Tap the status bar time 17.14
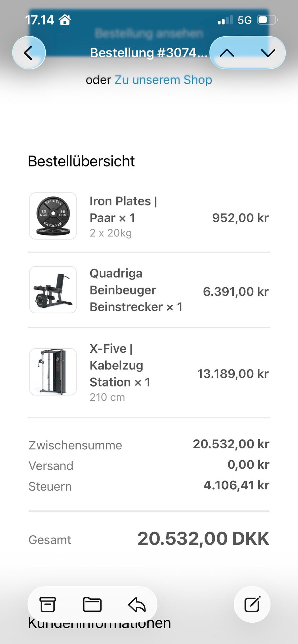 click(x=39, y=20)
